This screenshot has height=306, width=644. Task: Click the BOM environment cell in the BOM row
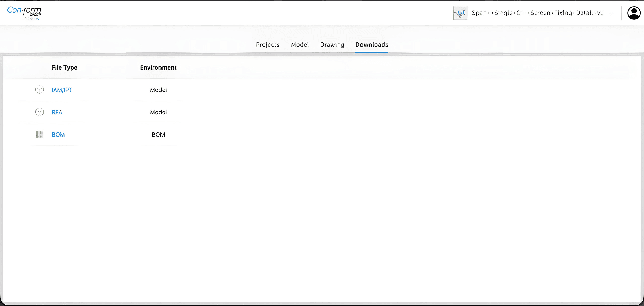pyautogui.click(x=158, y=135)
